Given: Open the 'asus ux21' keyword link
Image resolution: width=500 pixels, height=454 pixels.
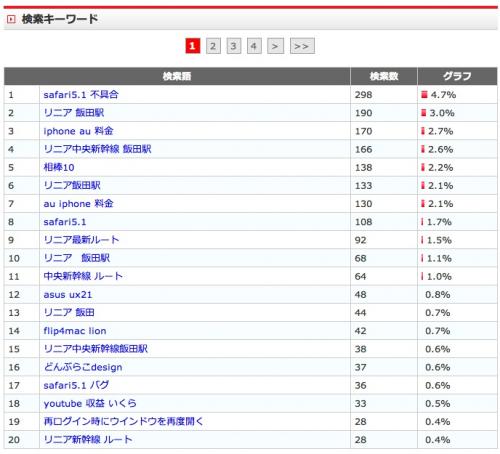Looking at the screenshot, I should [68, 295].
